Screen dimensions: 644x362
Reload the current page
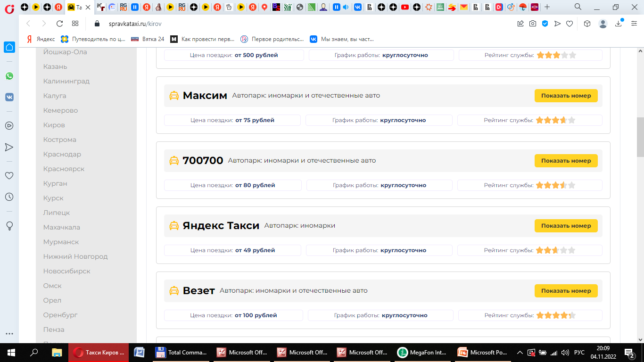59,24
